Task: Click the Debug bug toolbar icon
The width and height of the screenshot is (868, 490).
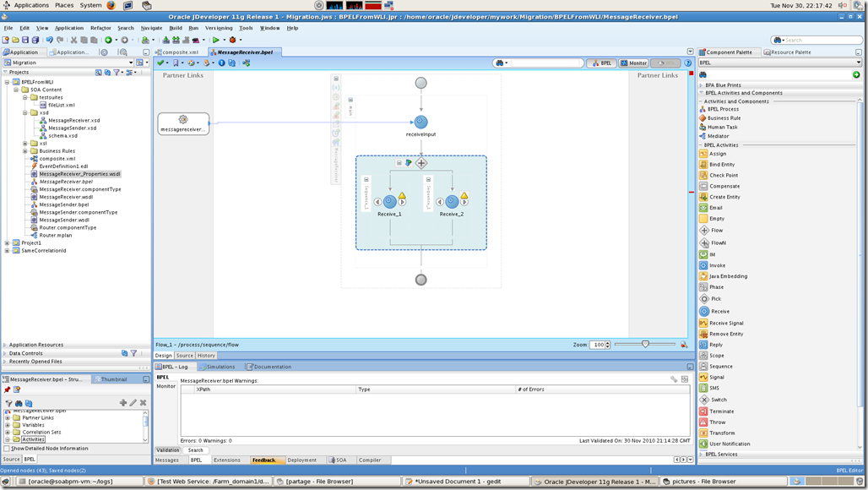Action: [x=232, y=40]
